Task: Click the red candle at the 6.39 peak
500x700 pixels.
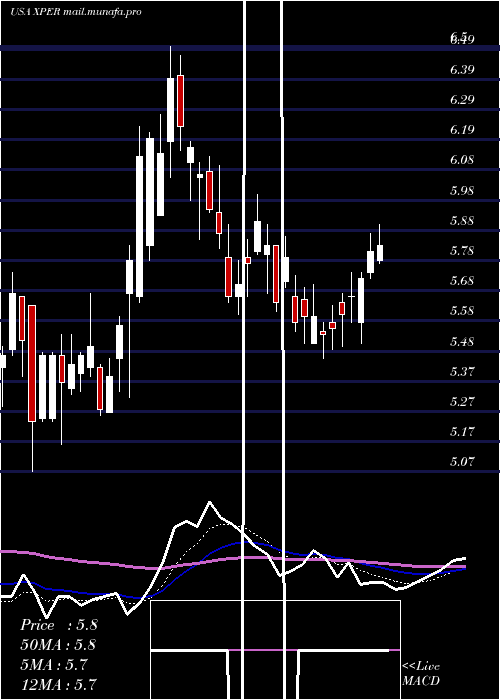Action: 180,101
